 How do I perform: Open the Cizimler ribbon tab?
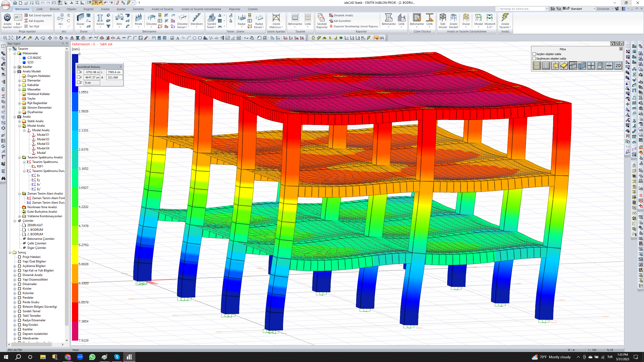(x=253, y=9)
